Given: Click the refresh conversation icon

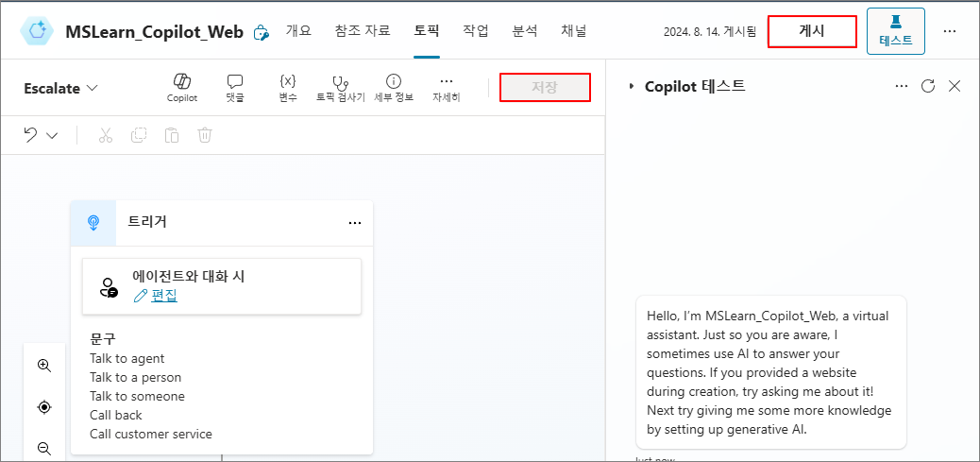Looking at the screenshot, I should coord(928,86).
